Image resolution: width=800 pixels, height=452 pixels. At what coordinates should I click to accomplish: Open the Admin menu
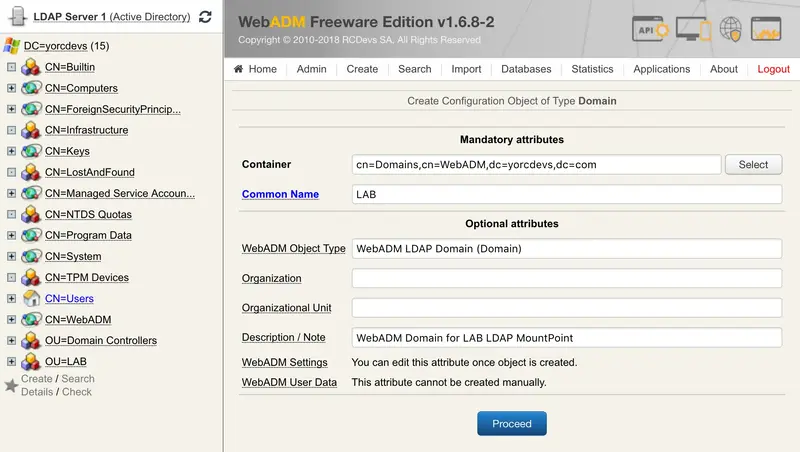[x=311, y=69]
